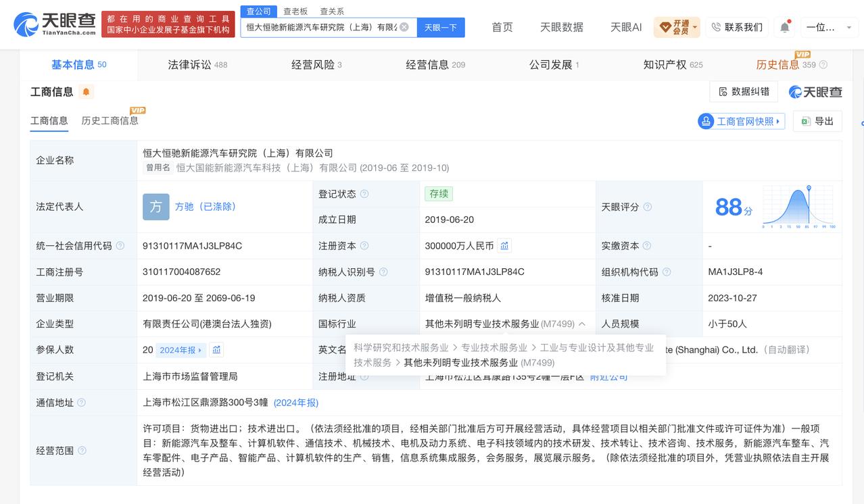This screenshot has height=504, width=864.
Task: Click the score distribution chart thumbnail
Action: 799,207
